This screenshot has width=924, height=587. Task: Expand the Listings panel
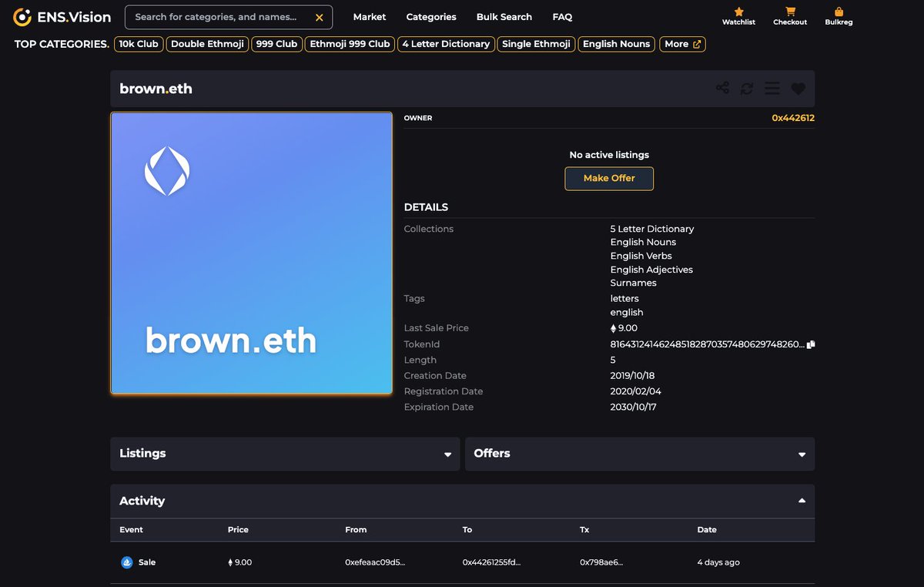[285, 454]
